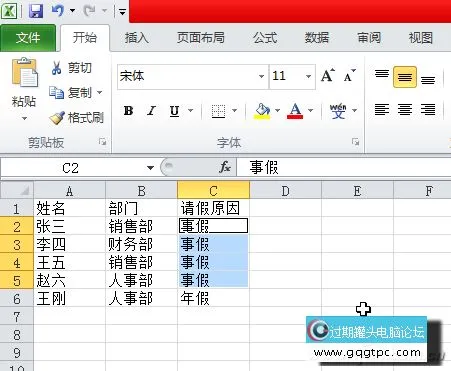
Task: Apply yellow fill color bucket
Action: coord(262,111)
